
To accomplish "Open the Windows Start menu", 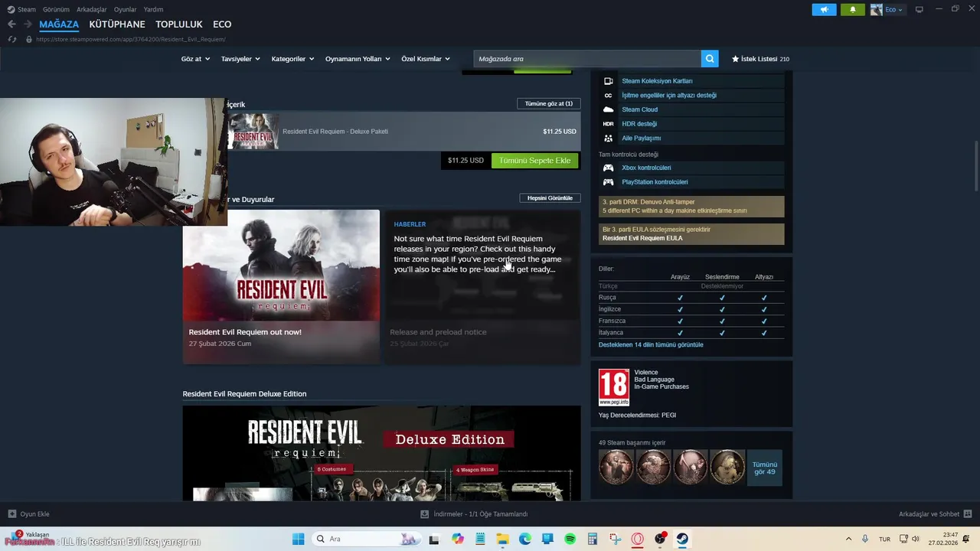I will pyautogui.click(x=298, y=539).
